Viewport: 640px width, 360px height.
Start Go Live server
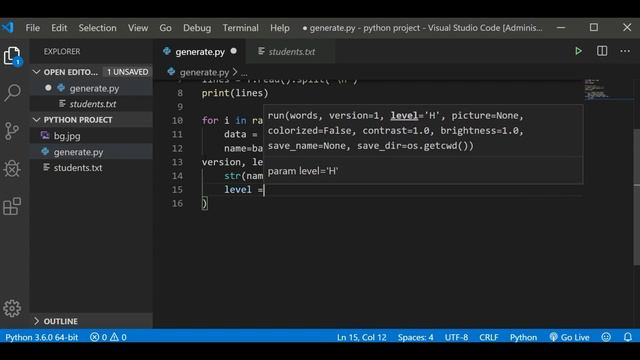pyautogui.click(x=569, y=337)
